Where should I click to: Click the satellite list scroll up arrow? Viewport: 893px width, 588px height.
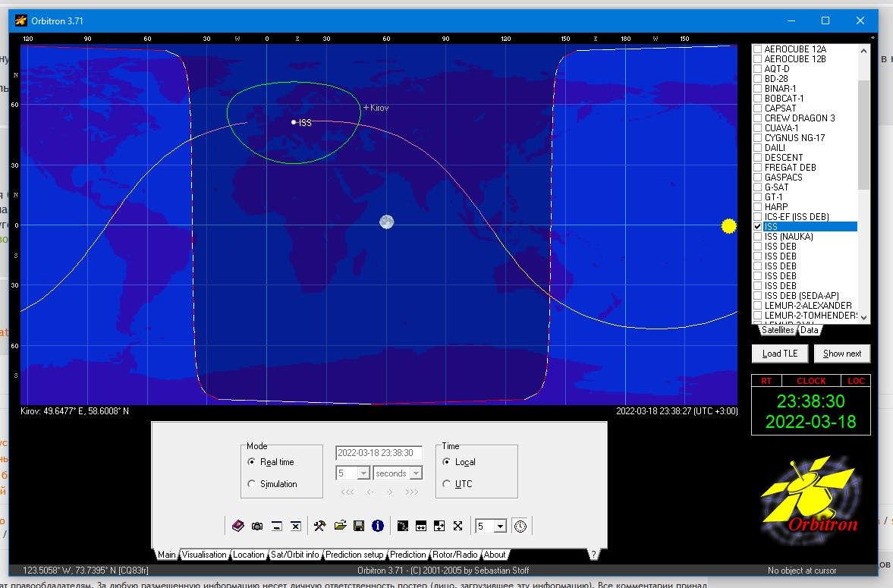[x=864, y=51]
